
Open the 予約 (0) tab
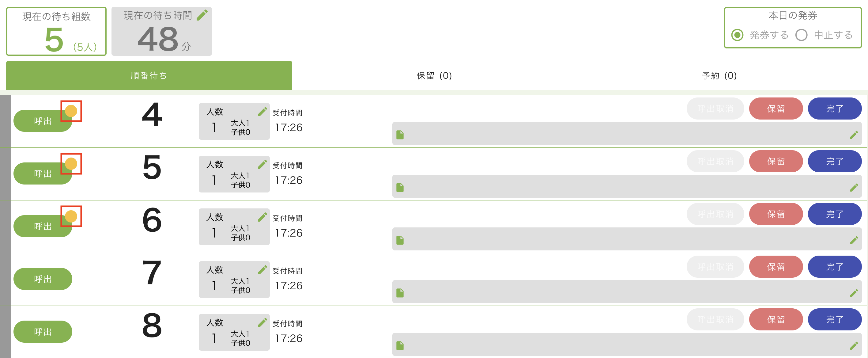(x=719, y=75)
